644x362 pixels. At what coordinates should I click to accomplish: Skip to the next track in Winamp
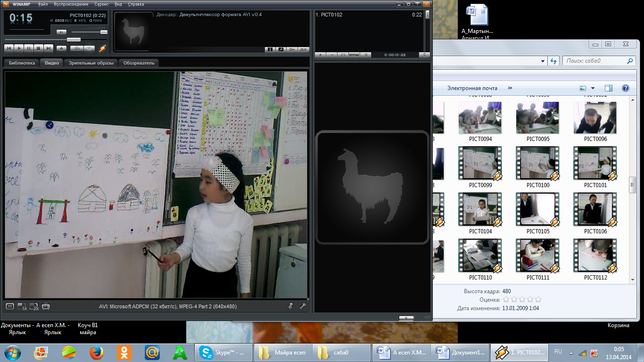coord(48,48)
